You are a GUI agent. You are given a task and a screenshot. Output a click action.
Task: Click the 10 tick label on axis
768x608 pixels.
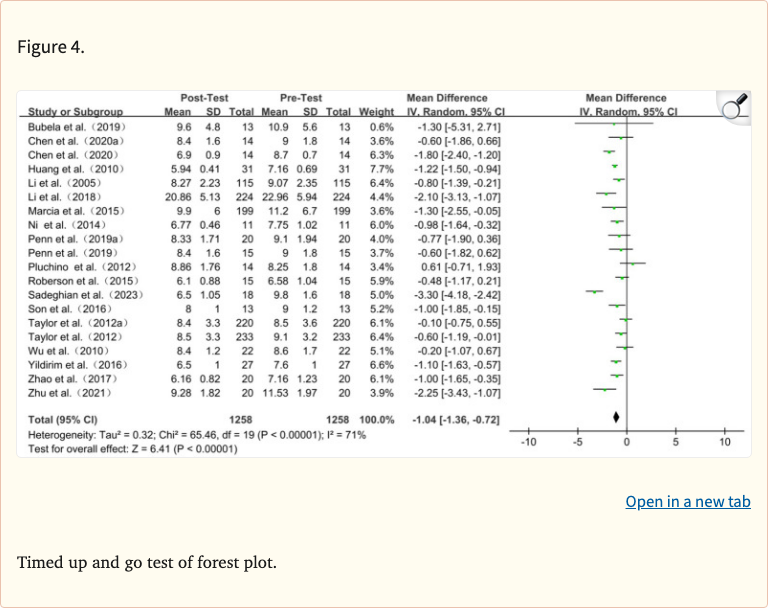coord(724,442)
